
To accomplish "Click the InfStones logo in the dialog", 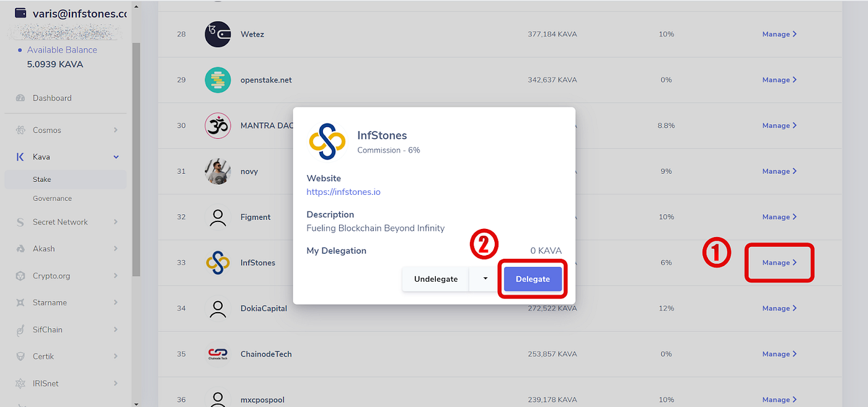I will 327,141.
